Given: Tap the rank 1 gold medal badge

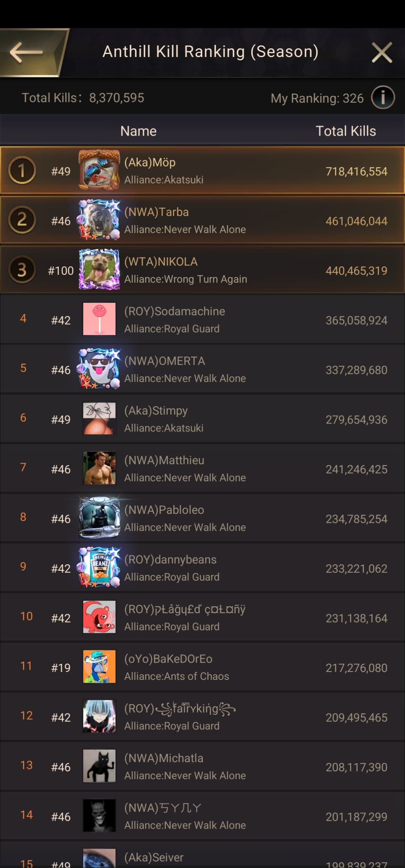Looking at the screenshot, I should [22, 171].
